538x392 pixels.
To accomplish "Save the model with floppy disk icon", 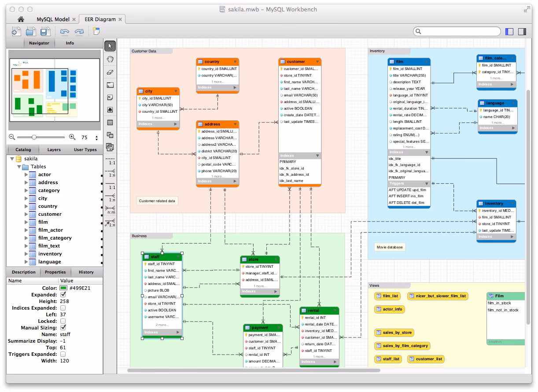I will 44,31.
